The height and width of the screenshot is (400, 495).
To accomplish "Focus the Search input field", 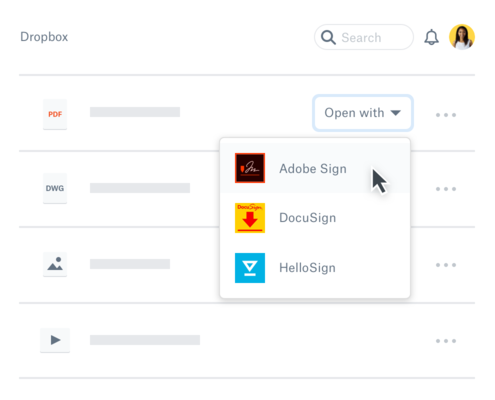I will click(x=364, y=37).
